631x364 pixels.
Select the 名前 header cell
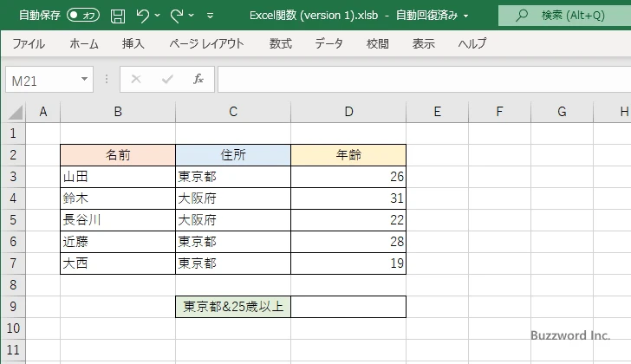118,155
